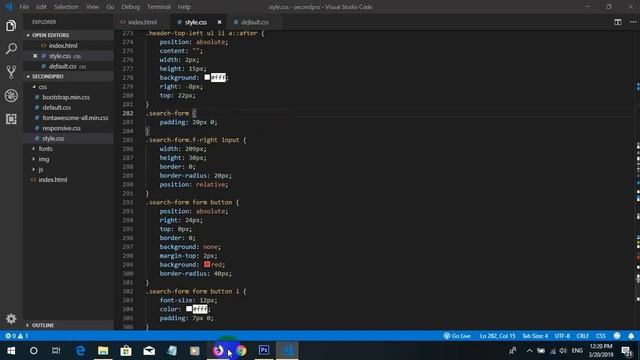Open Windows Action Center notifications
Viewport: 640px width, 360px height.
(627, 350)
